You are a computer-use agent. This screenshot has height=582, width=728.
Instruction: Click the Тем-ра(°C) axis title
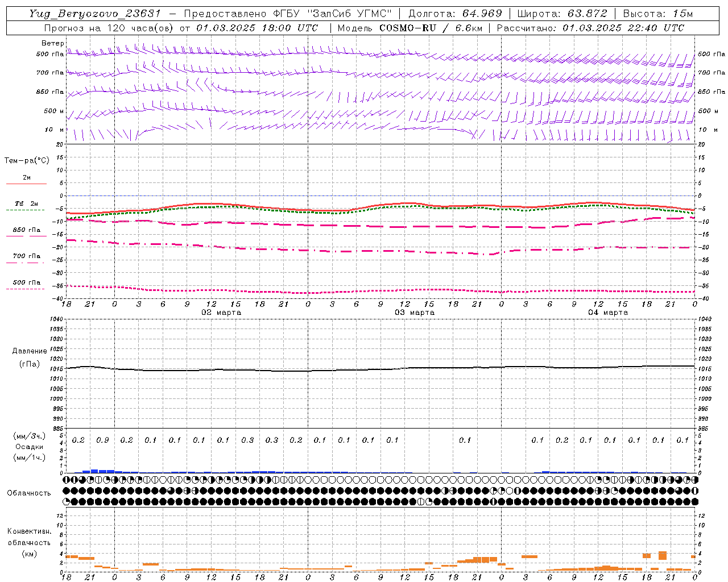27,161
